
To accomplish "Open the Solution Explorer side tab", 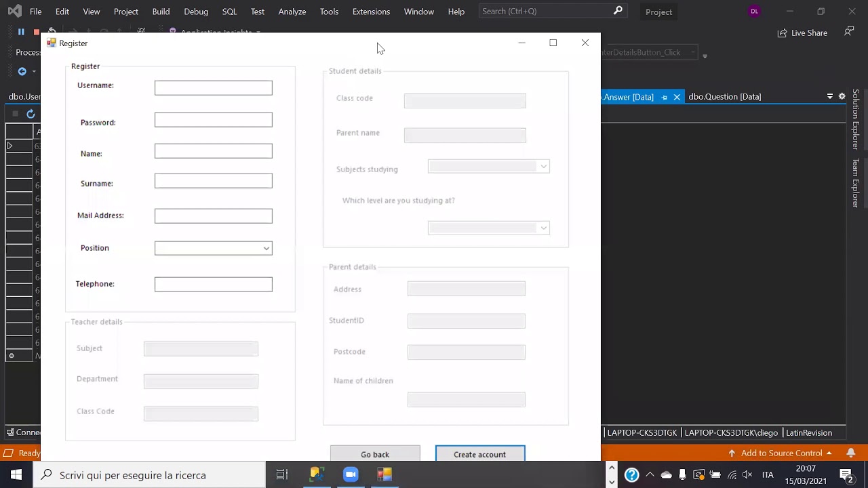I will click(x=856, y=119).
